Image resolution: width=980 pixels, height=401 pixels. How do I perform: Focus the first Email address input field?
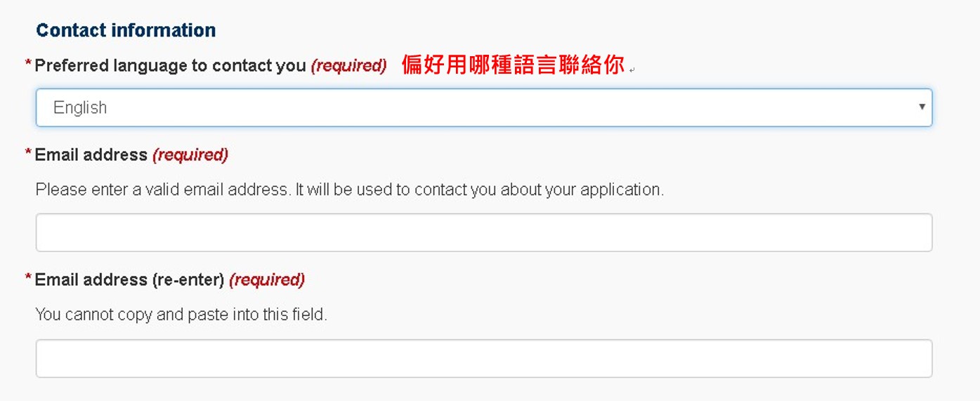pos(483,232)
